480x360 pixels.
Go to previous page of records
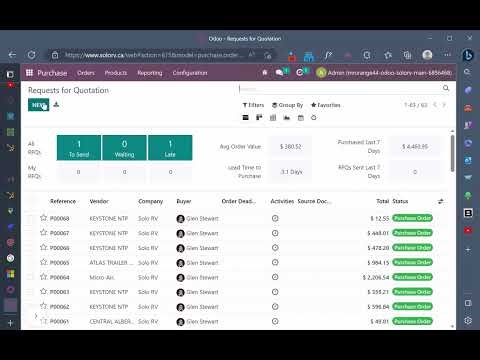point(435,105)
